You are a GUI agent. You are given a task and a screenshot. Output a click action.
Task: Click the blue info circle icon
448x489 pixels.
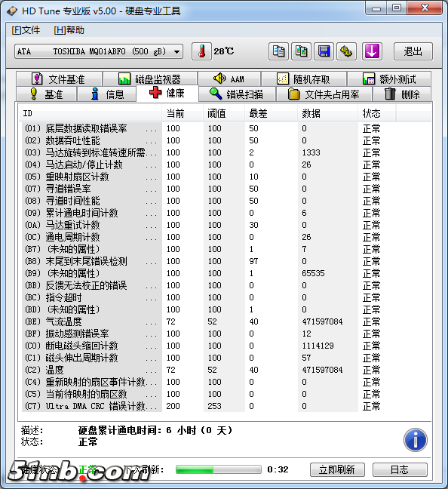click(416, 440)
